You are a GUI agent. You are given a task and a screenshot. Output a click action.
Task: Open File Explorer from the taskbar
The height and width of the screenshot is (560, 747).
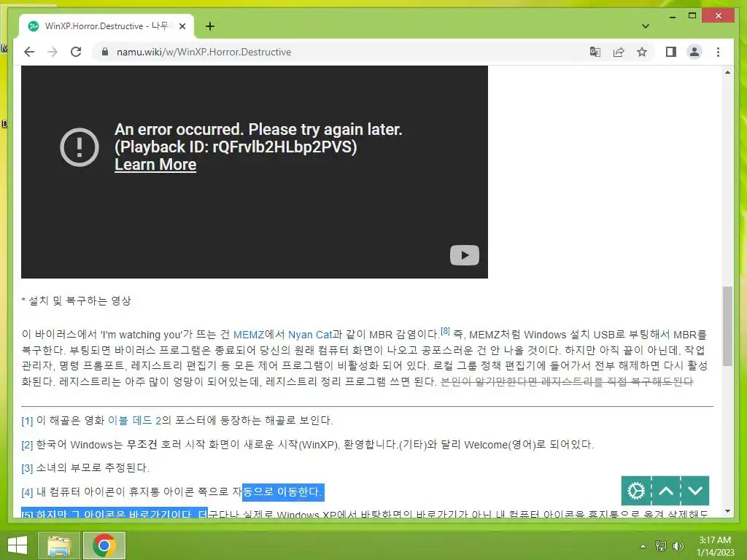tap(59, 545)
